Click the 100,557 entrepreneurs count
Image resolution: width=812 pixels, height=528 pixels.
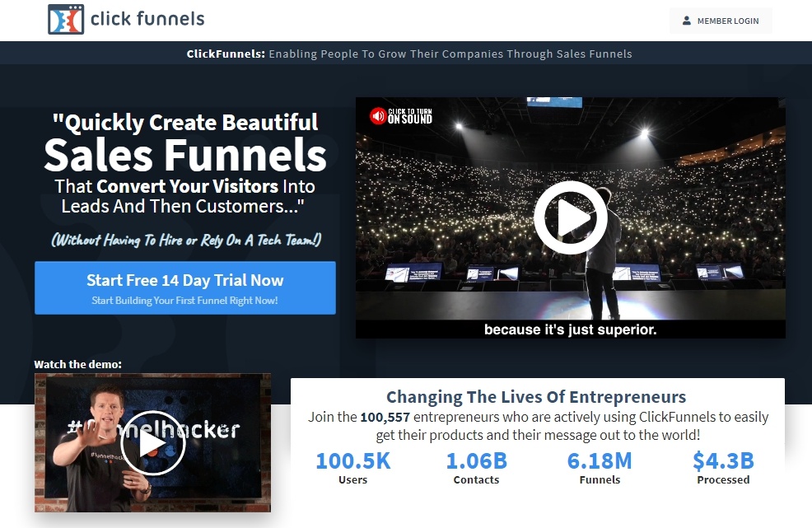coord(385,417)
